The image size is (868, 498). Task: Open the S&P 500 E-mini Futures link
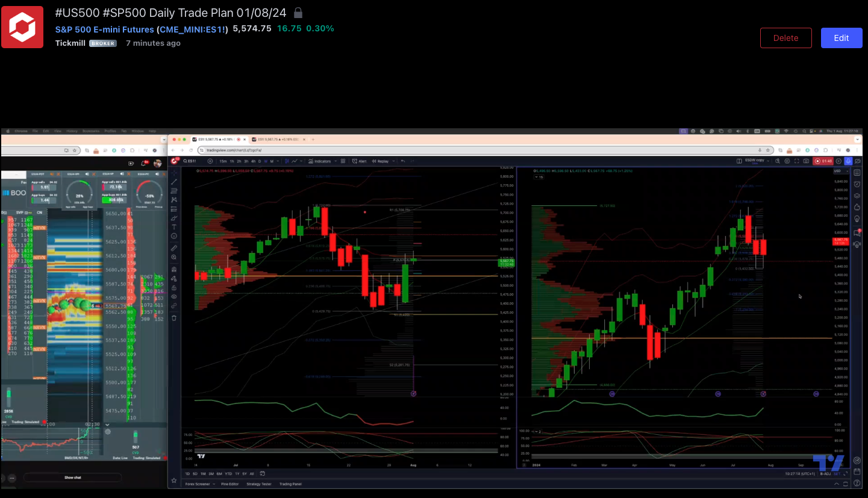point(105,29)
